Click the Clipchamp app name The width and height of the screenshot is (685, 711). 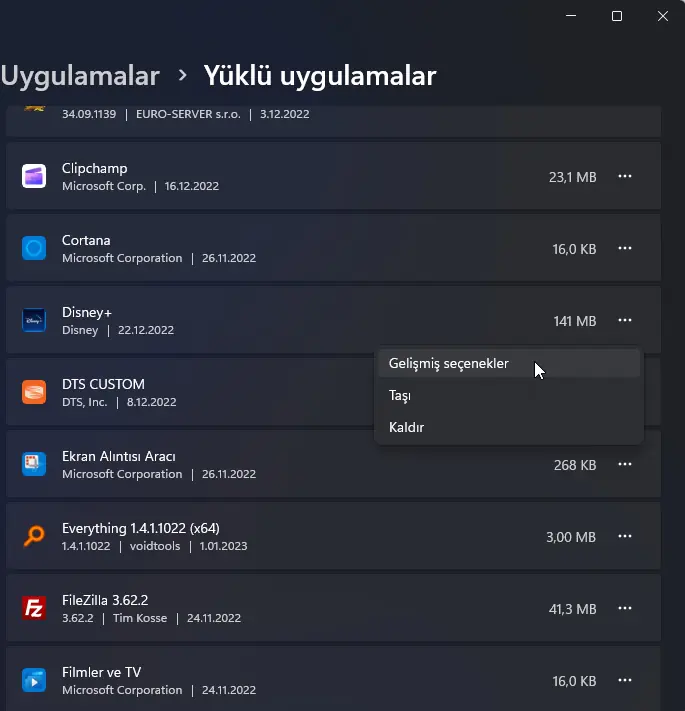coord(94,168)
